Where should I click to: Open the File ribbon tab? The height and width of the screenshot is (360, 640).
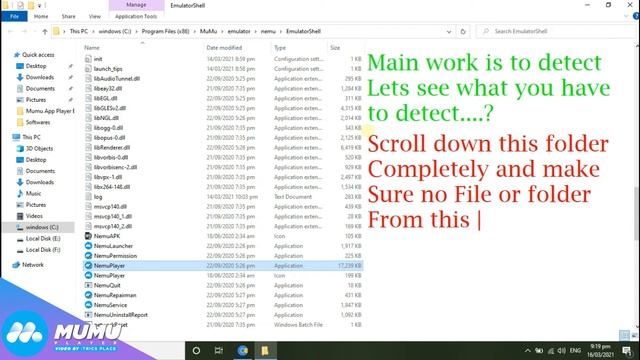[14, 16]
